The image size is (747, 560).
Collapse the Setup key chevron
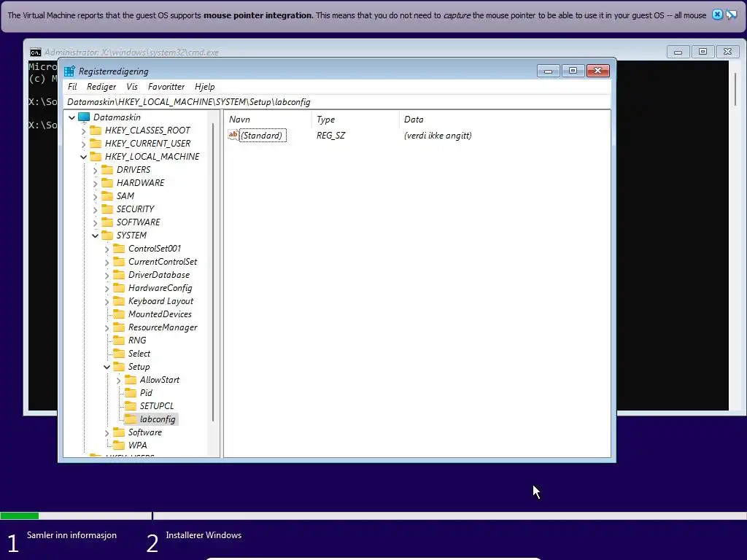click(107, 367)
